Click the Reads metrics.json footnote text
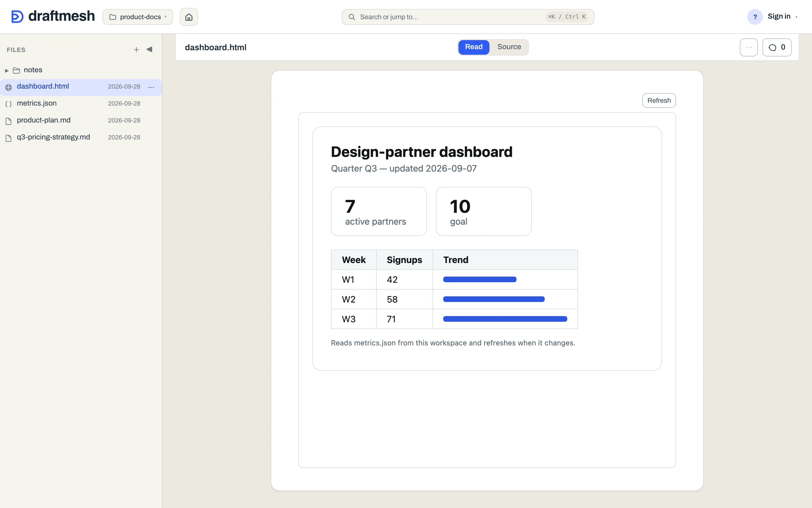The image size is (812, 508). pos(453,343)
